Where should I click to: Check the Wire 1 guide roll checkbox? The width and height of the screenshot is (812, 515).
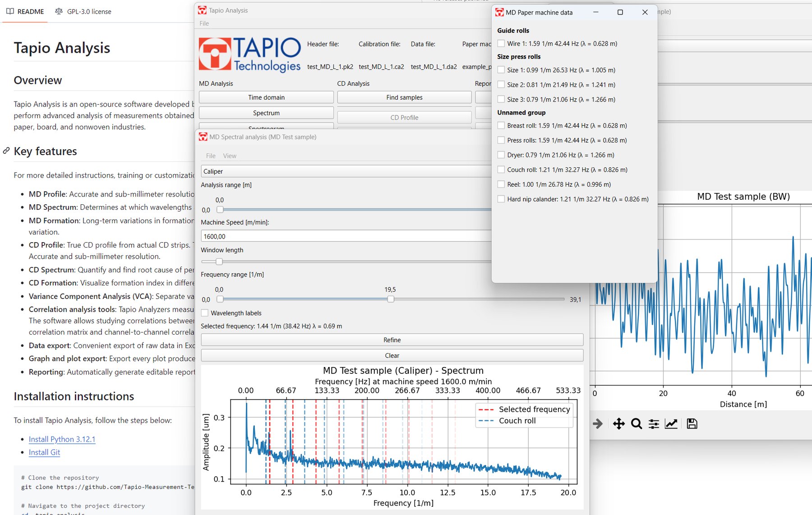pyautogui.click(x=501, y=43)
